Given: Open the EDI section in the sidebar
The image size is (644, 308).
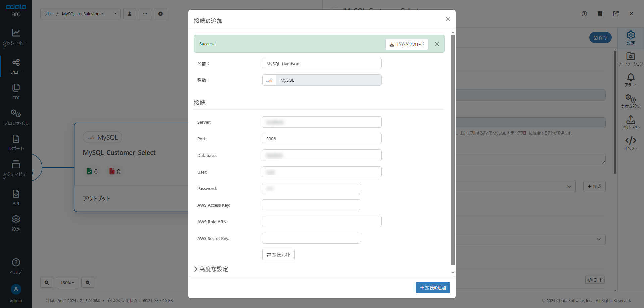Looking at the screenshot, I should (16, 92).
